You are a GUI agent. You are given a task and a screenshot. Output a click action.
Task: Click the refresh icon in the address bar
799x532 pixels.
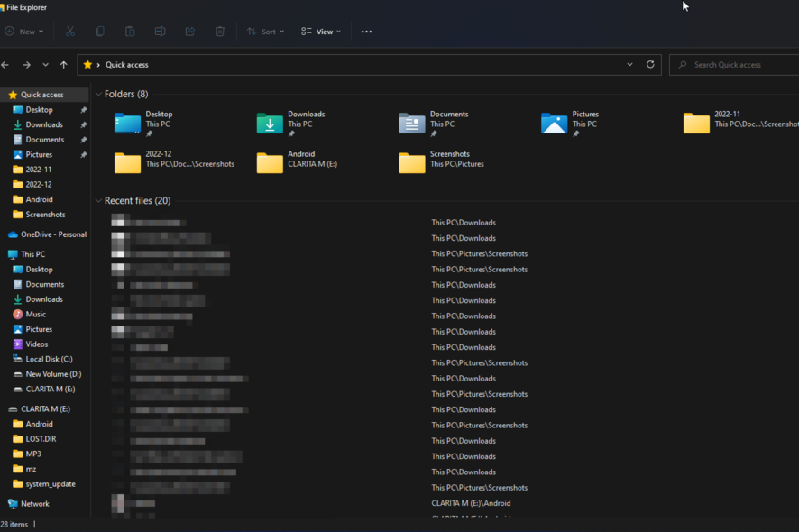tap(650, 64)
